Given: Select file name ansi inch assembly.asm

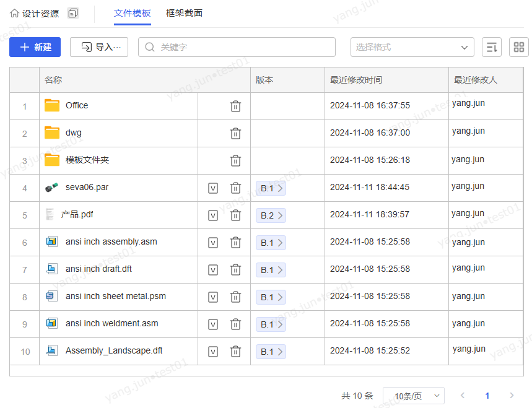Looking at the screenshot, I should click(x=111, y=242).
